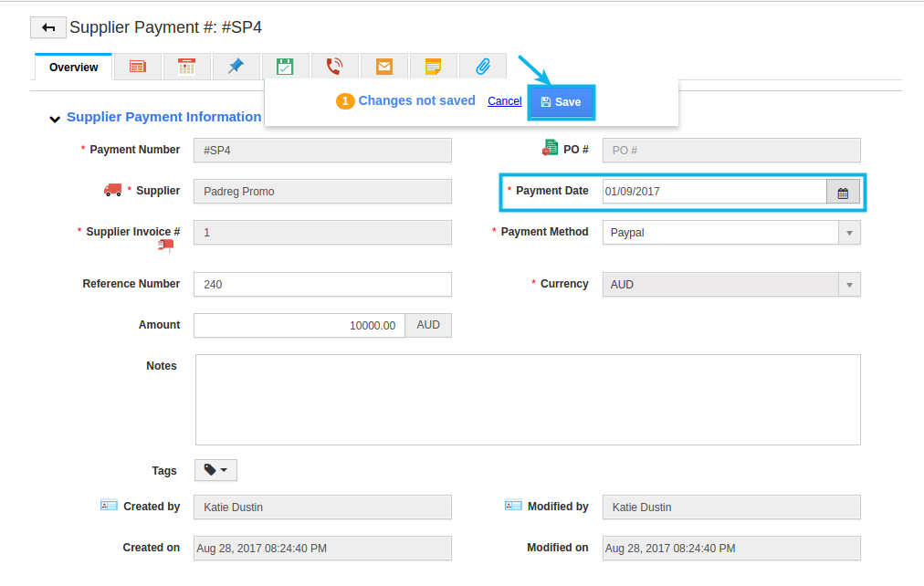
Task: Cancel the unsaved changes
Action: (504, 100)
